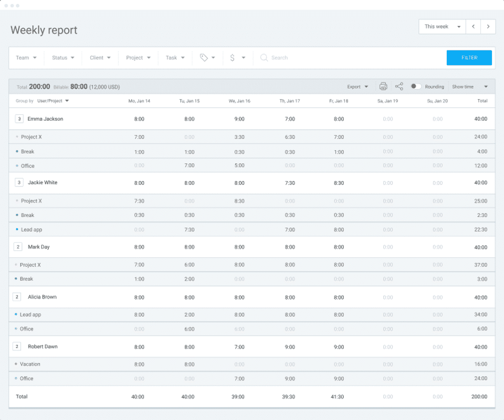Collapse Mark Day's project rows
The image size is (504, 420).
pyautogui.click(x=18, y=247)
